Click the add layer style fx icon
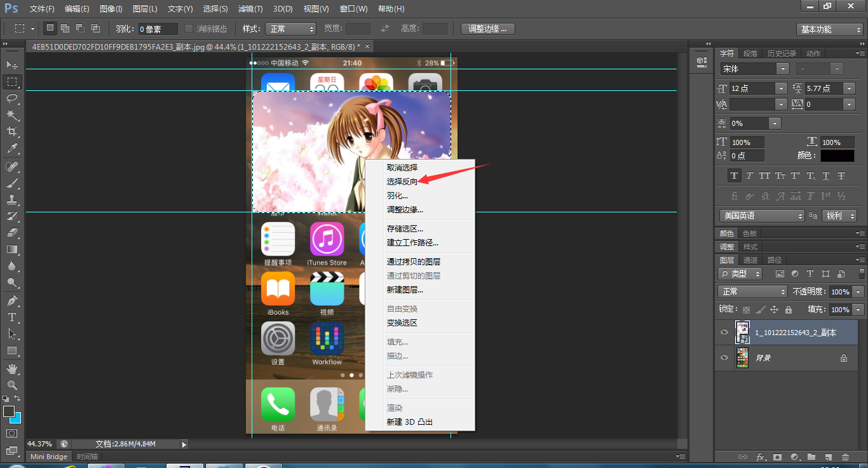The height and width of the screenshot is (468, 868). [x=761, y=457]
